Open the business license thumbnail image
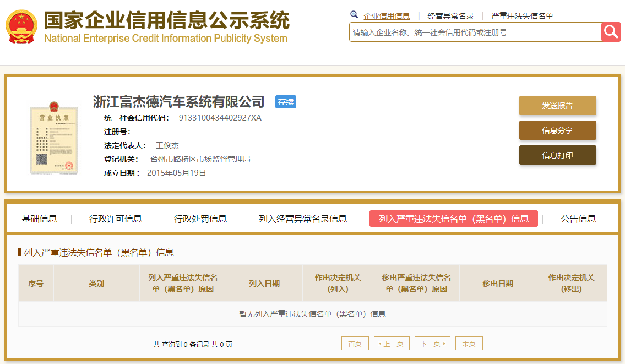 tap(54, 138)
